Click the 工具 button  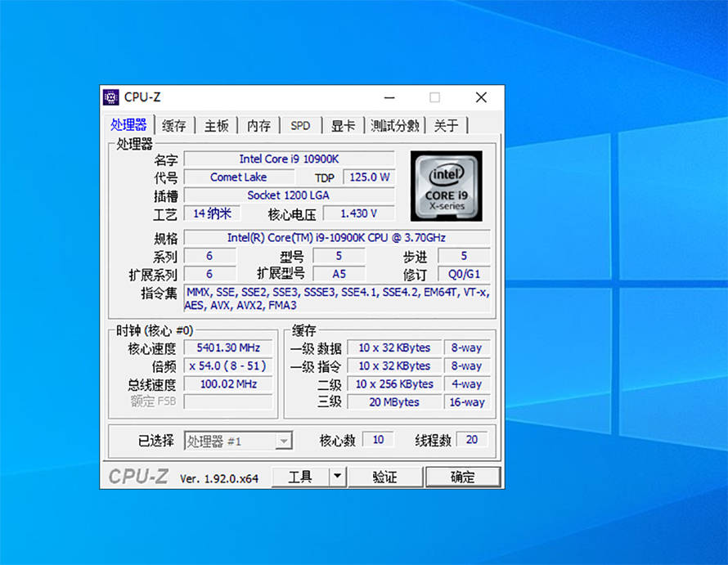pyautogui.click(x=300, y=477)
